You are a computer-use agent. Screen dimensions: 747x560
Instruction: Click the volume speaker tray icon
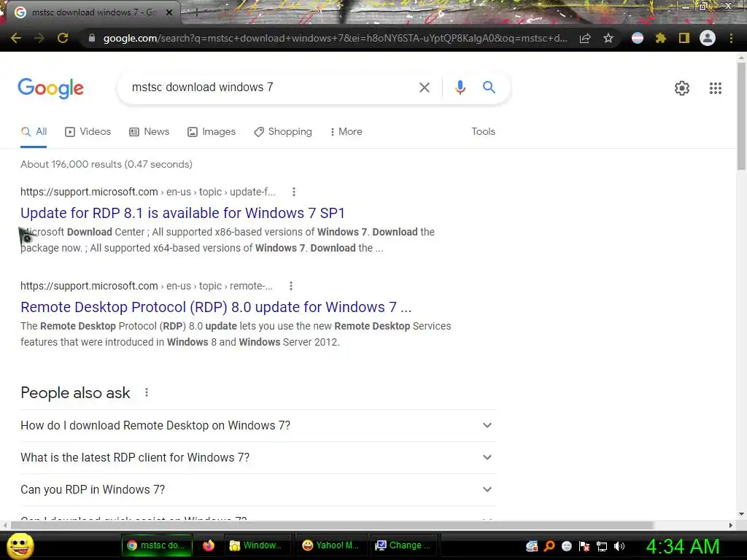619,546
